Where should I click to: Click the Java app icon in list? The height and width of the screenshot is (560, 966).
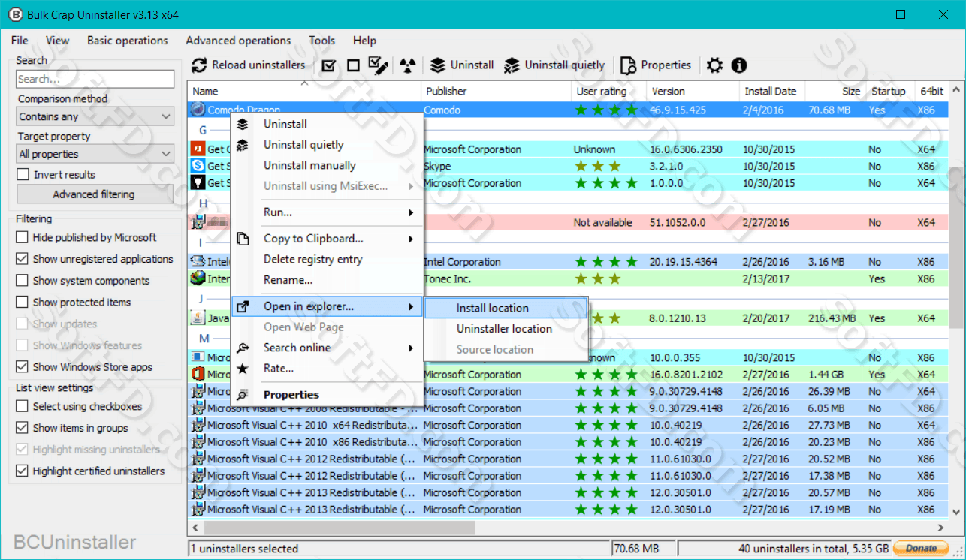[198, 318]
